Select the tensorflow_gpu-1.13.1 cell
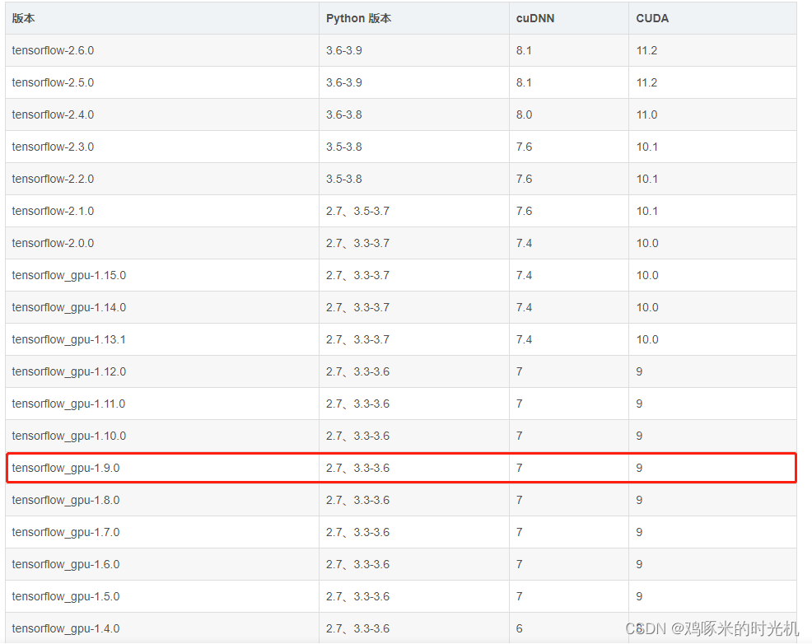This screenshot has height=644, width=812. [x=162, y=339]
